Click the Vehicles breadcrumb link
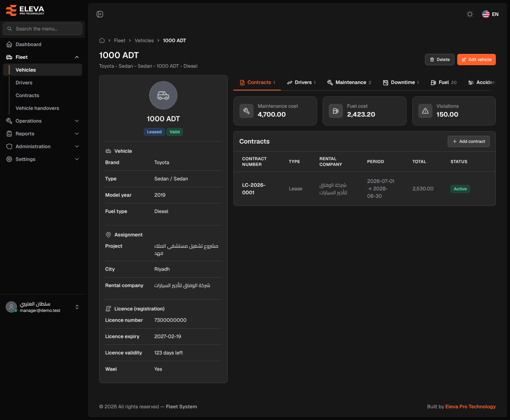 [x=144, y=40]
